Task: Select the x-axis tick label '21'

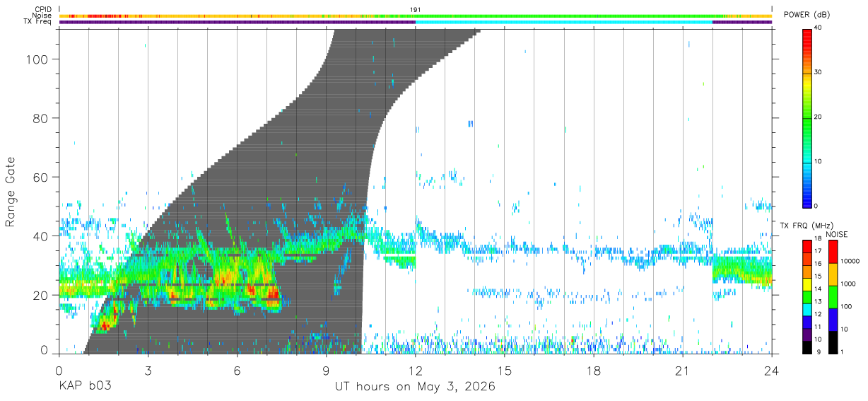Action: point(683,371)
